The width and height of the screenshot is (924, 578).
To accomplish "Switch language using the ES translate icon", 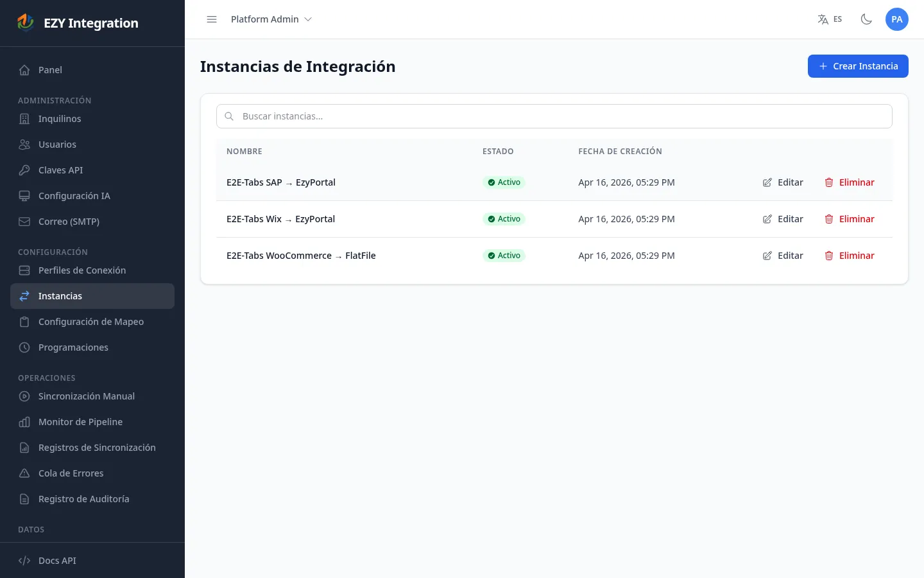I will [x=830, y=19].
